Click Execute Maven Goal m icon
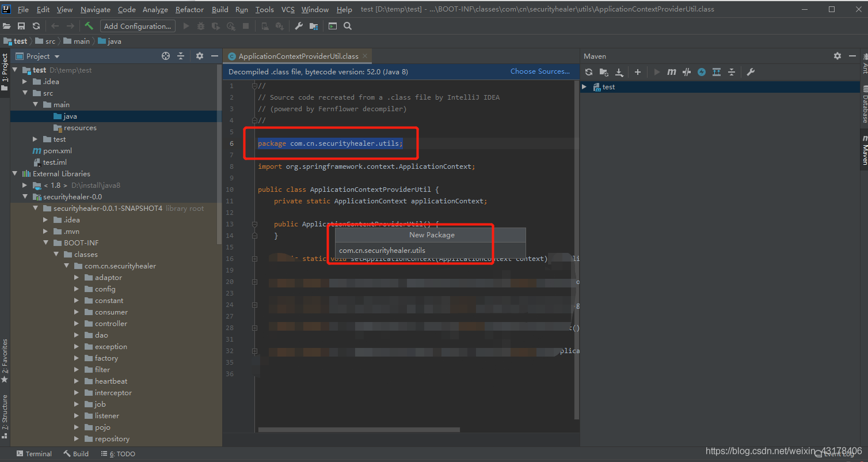This screenshot has width=868, height=462. (672, 72)
